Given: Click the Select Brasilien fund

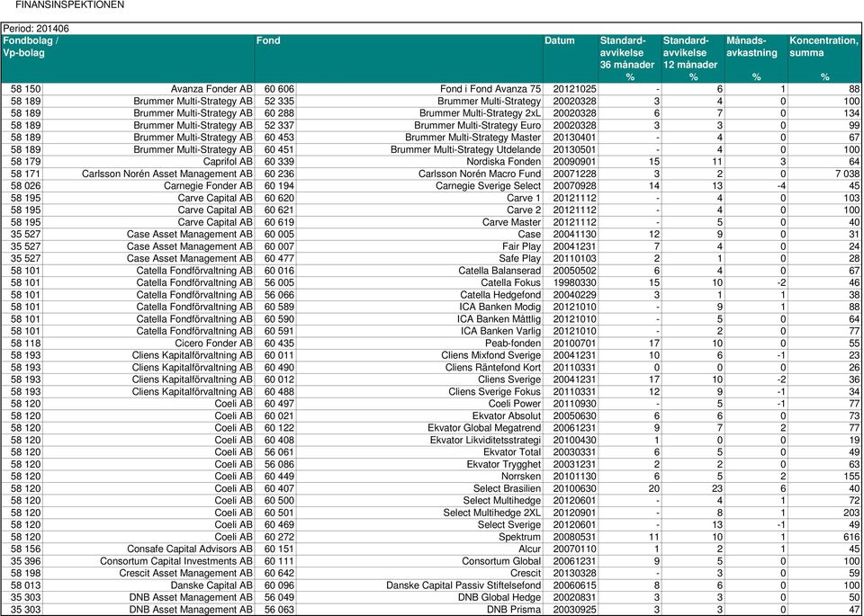Looking at the screenshot, I should point(508,489).
